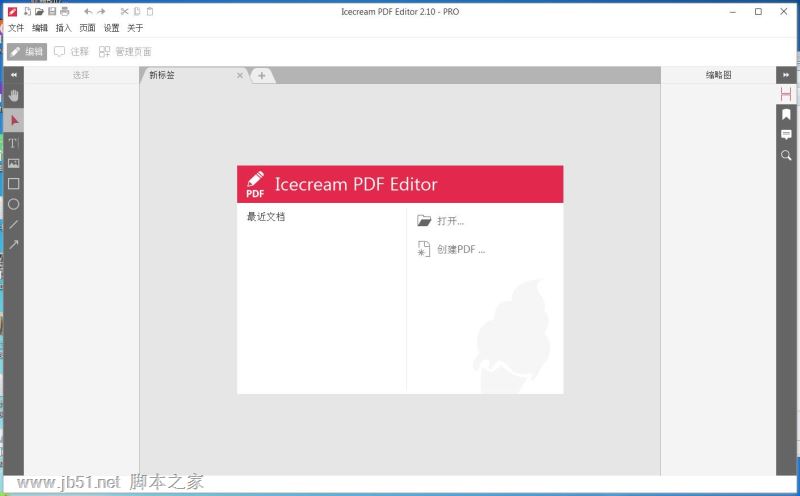800x496 pixels.
Task: Close the Icecream PDF Editor window
Action: pyautogui.click(x=784, y=12)
